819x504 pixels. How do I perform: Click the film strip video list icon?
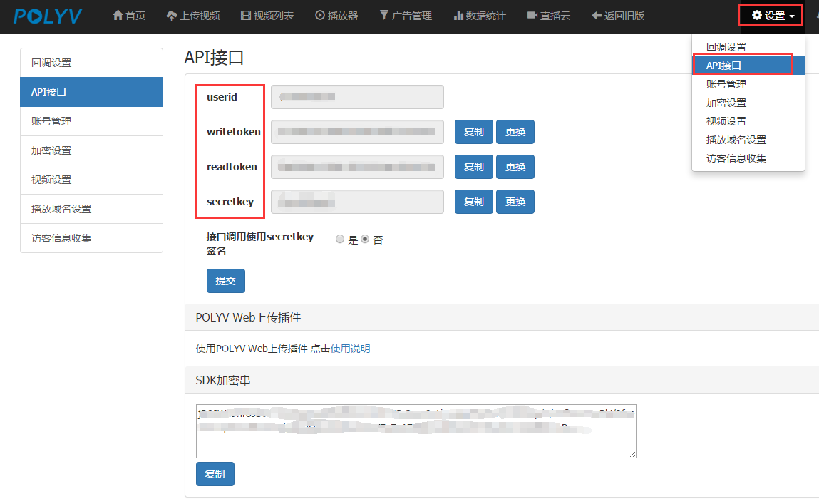[x=245, y=16]
